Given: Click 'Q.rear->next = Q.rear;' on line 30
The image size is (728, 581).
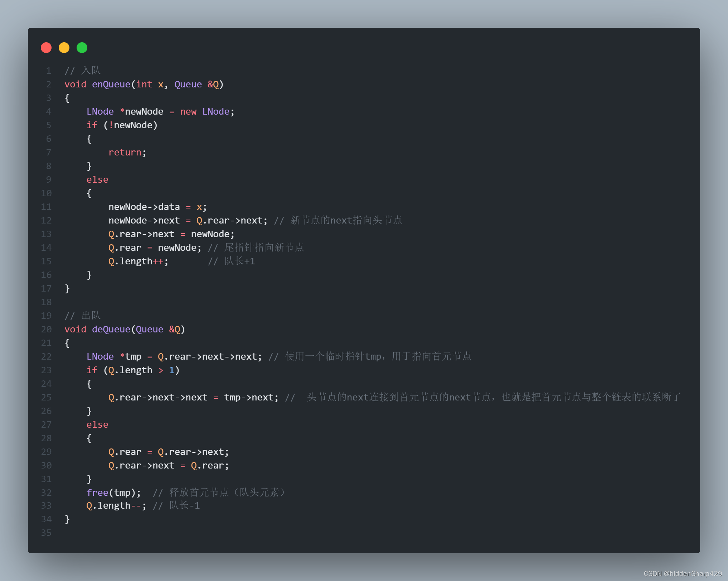Looking at the screenshot, I should [169, 466].
